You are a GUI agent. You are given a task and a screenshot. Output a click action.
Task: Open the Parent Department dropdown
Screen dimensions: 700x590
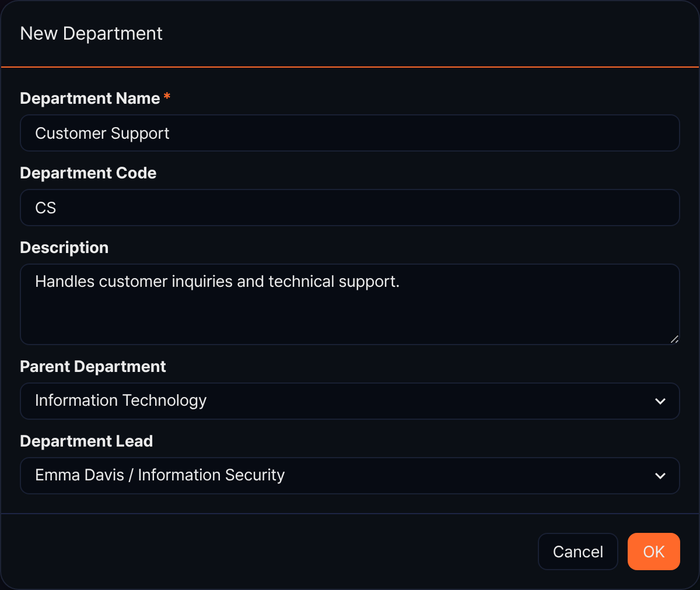(350, 401)
